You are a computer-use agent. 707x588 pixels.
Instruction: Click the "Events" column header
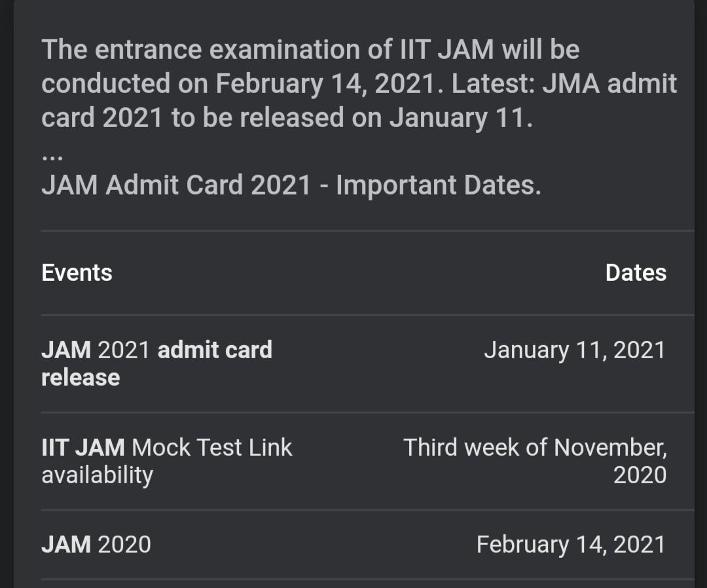(x=77, y=272)
